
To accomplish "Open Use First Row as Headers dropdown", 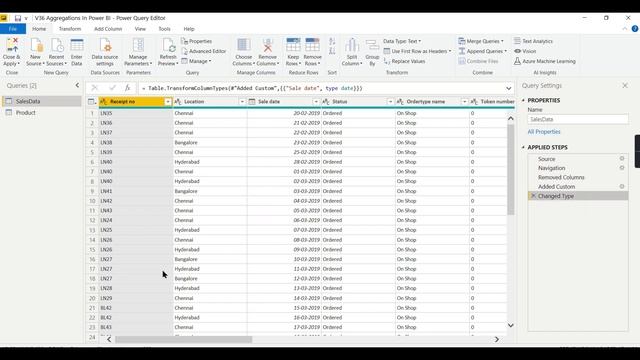I will 418,51.
